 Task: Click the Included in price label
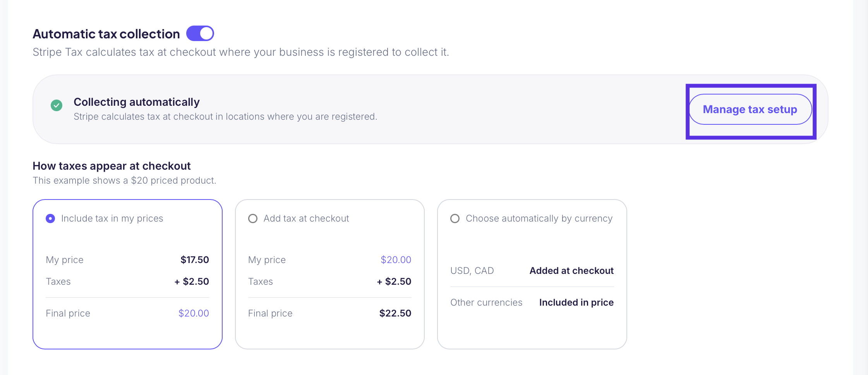576,303
